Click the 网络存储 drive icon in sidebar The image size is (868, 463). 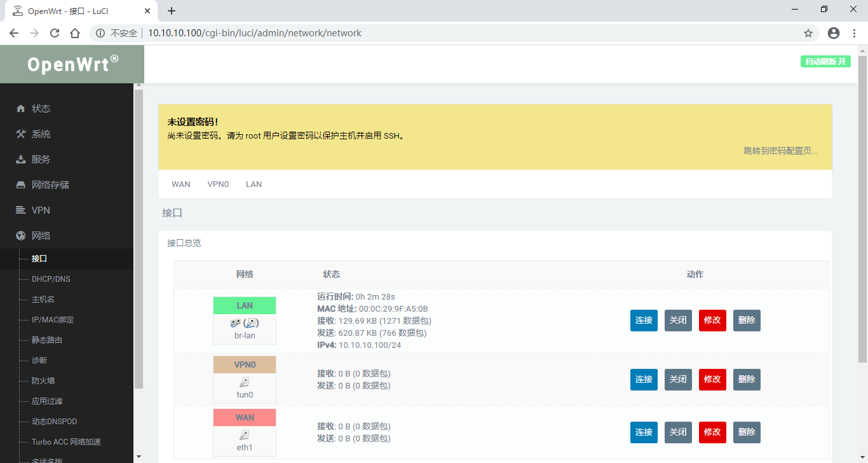click(21, 185)
